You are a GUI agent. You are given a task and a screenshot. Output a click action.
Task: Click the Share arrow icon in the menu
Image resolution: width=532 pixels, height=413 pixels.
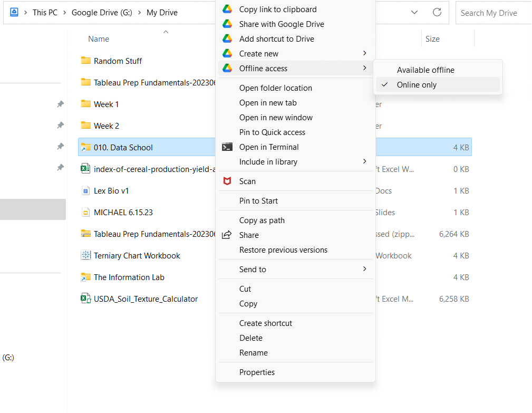[x=227, y=235]
